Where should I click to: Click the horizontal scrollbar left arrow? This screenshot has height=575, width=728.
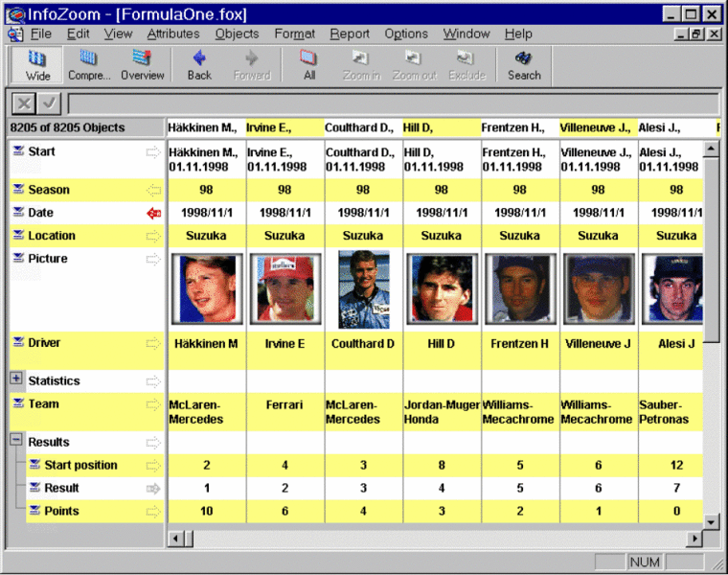click(175, 539)
